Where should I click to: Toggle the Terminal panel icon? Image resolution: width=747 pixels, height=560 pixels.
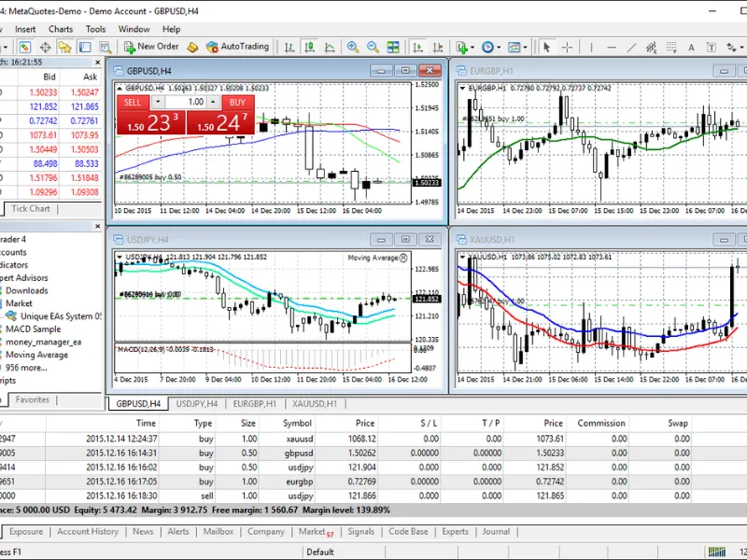pos(85,48)
